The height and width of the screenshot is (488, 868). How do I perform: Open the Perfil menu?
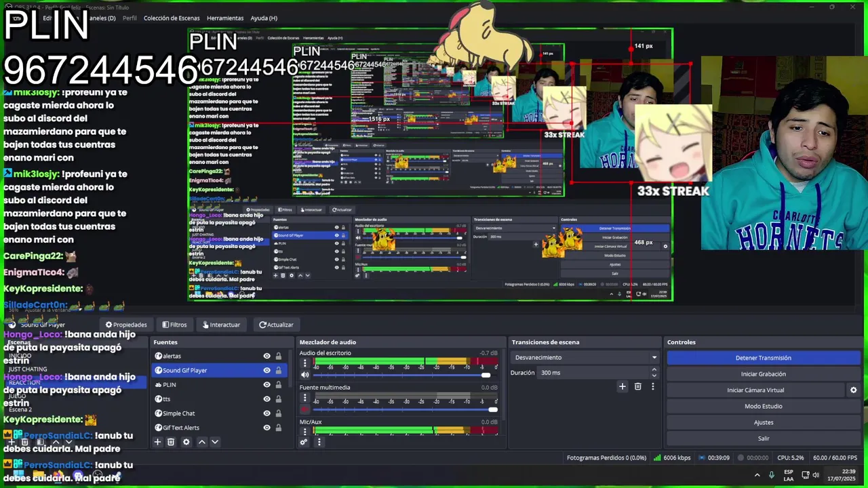(130, 18)
